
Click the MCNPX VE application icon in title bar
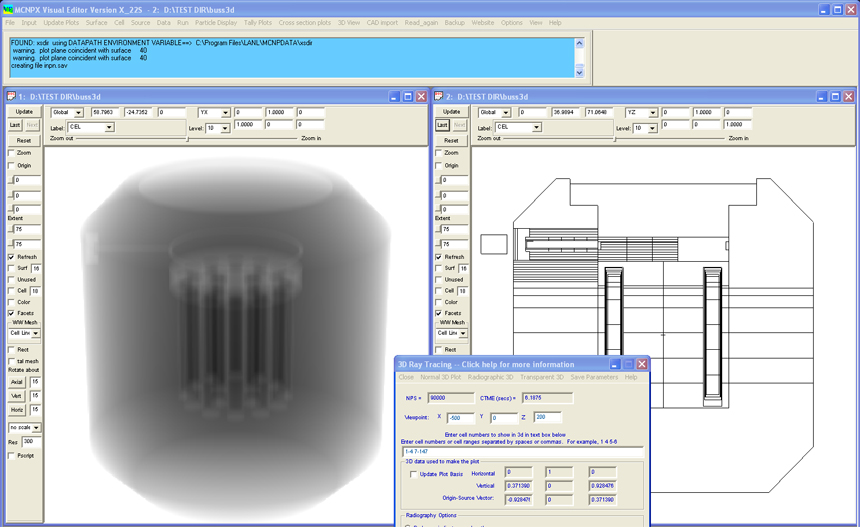[8, 9]
